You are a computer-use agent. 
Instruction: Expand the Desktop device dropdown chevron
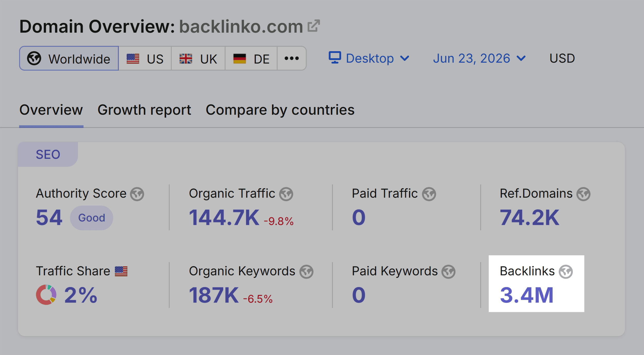(x=405, y=58)
